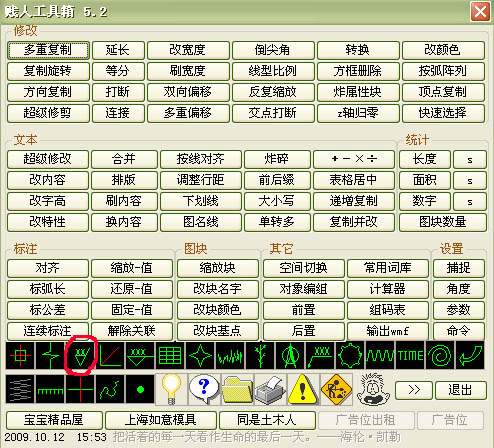494x448 pixels.
Task: Click the green TIME icon
Action: 410,355
